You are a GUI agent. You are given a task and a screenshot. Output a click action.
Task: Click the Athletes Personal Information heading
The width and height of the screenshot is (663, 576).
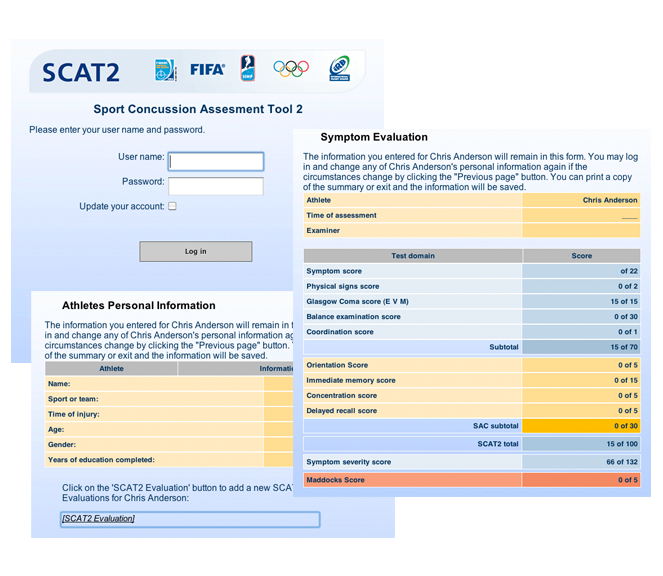point(139,305)
